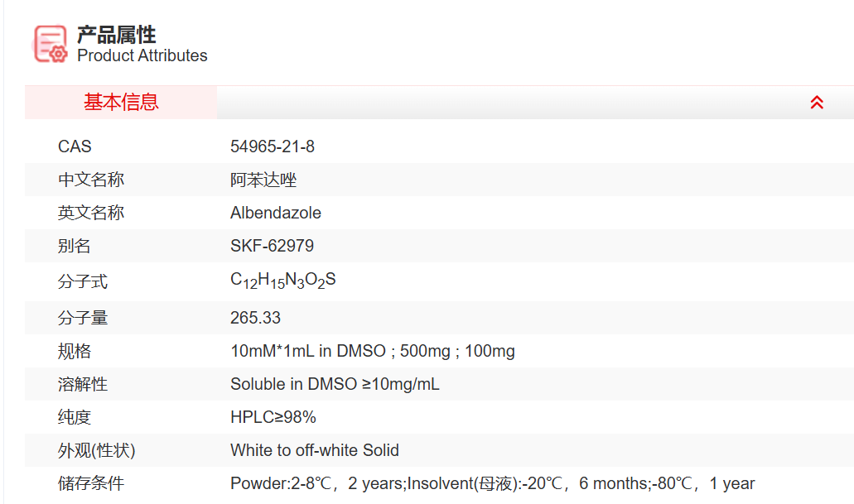Click the alias SKF-62979 value
This screenshot has width=854, height=504.
[273, 246]
